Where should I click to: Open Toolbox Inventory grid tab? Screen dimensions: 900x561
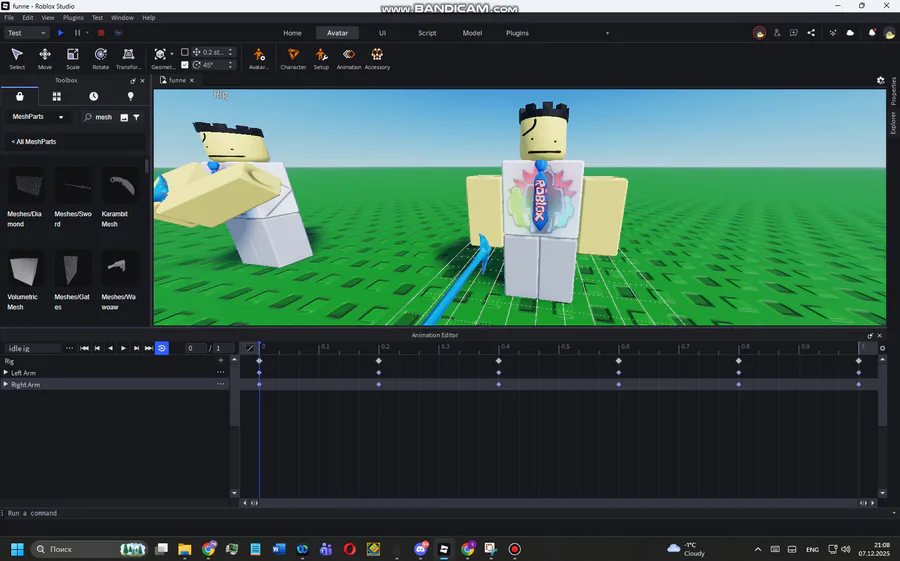56,96
